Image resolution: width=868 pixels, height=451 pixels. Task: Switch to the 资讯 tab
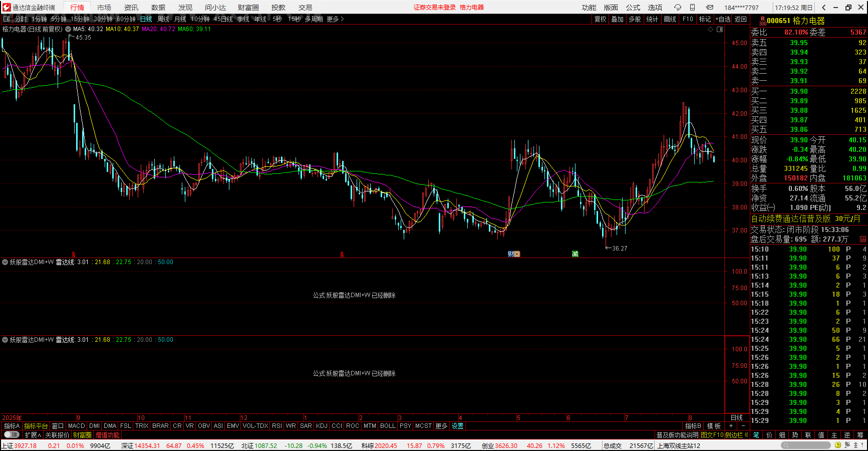coord(131,8)
